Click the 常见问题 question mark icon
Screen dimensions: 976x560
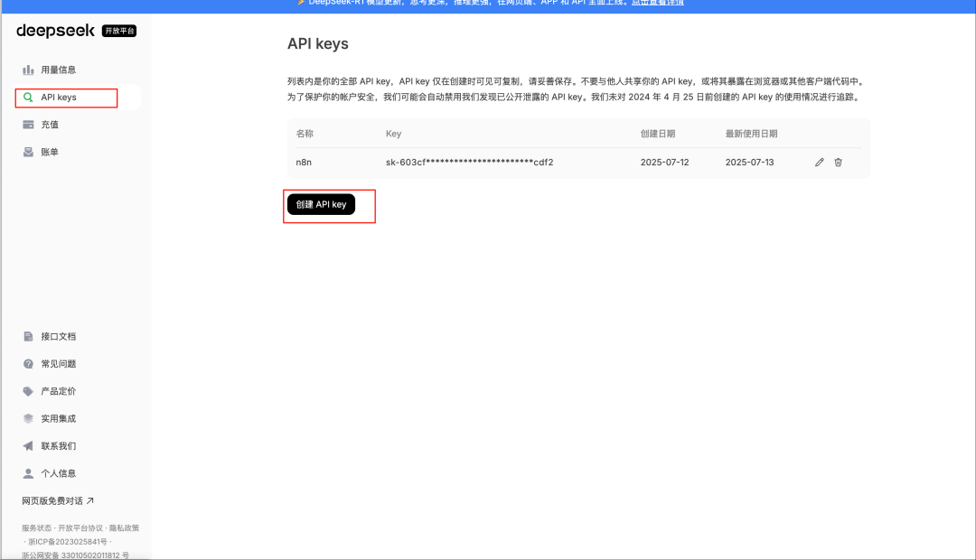point(28,364)
